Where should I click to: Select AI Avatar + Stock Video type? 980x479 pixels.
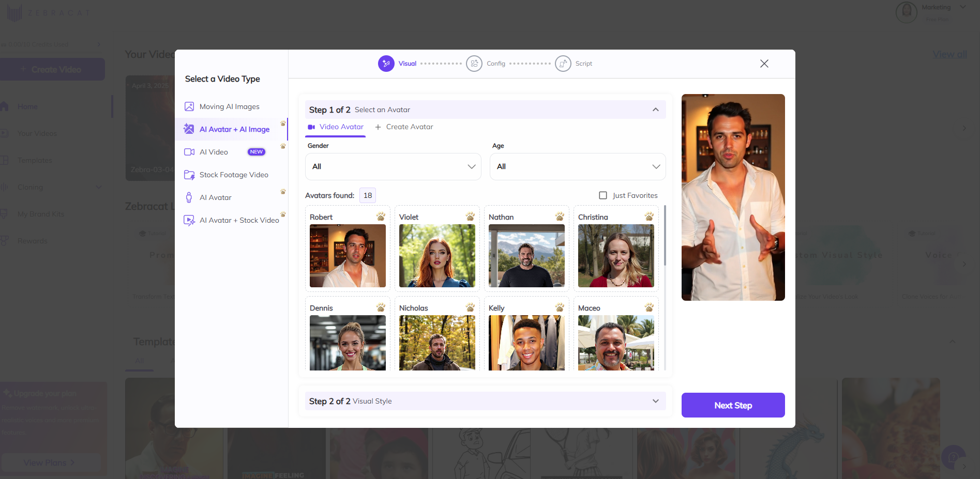[x=231, y=220]
